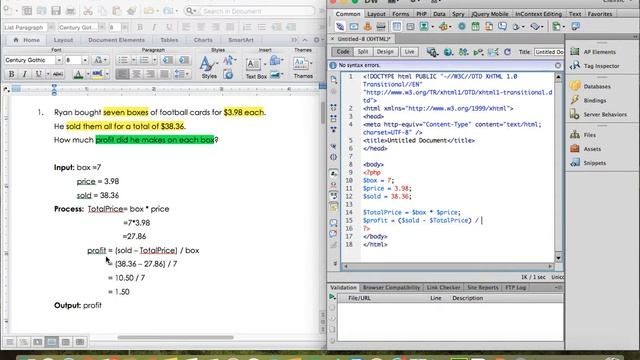Open the font size dropdown in ribbon

(85, 60)
